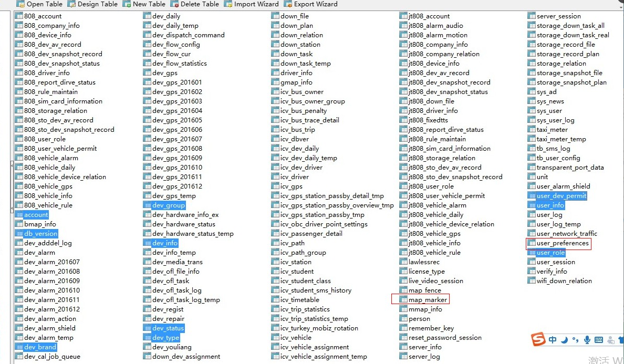Select the storage_snapshot_plan table

pyautogui.click(x=572, y=82)
